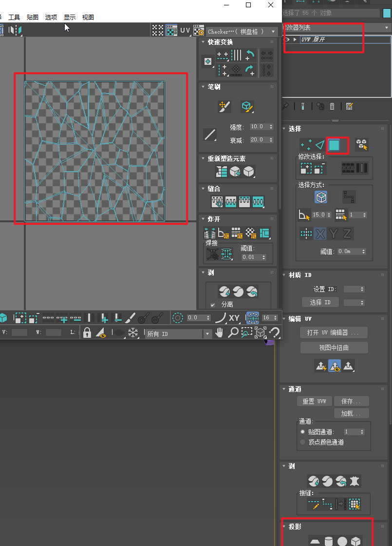392x546 pixels.
Task: Open the 工具 menu
Action: (x=14, y=17)
